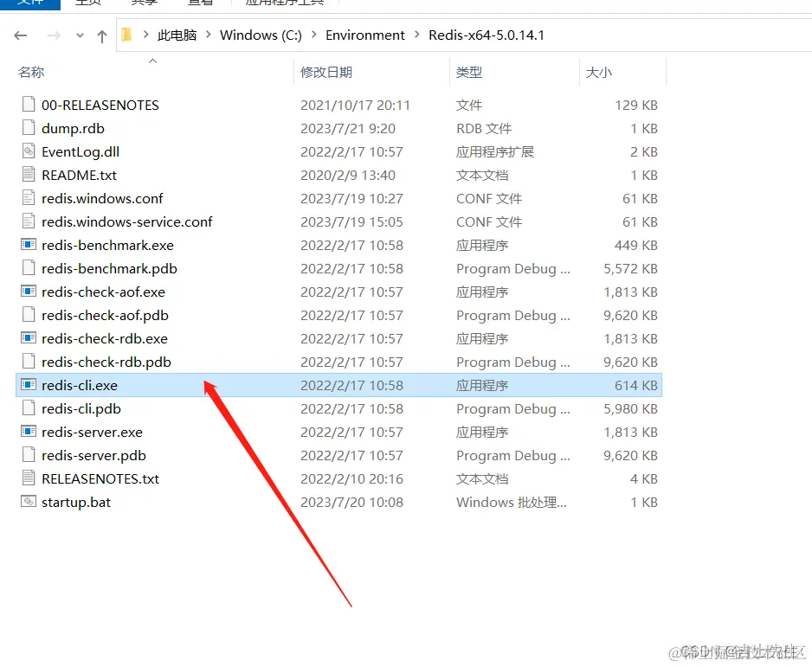Click the redis-cli.pdb file icon

coord(29,408)
